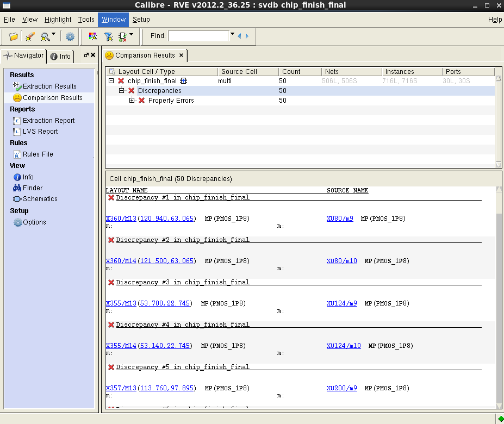Click the colorful layer highlight icon
Image resolution: width=504 pixels, height=424 pixels.
pyautogui.click(x=93, y=36)
